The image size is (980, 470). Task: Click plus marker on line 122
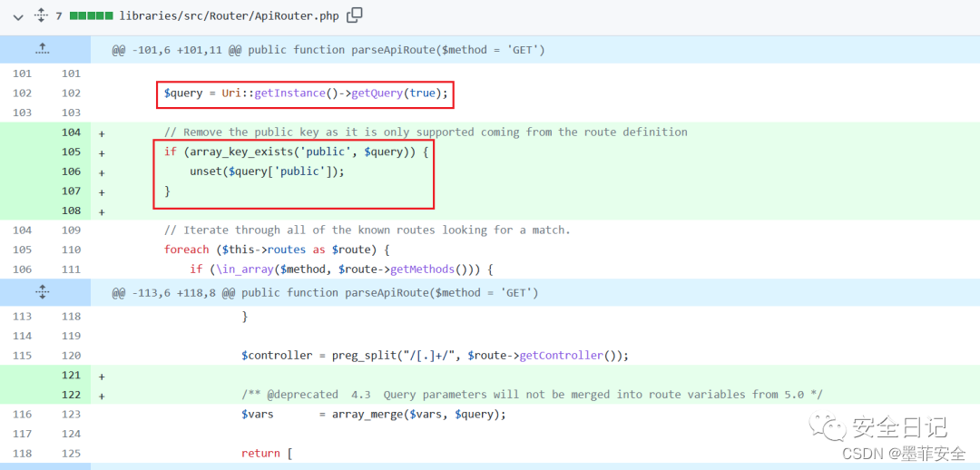[102, 396]
